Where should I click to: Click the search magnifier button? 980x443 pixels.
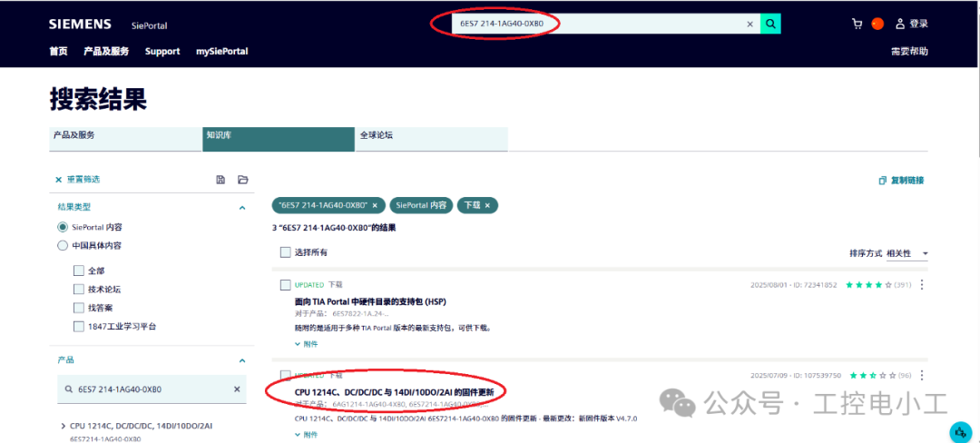click(x=770, y=24)
